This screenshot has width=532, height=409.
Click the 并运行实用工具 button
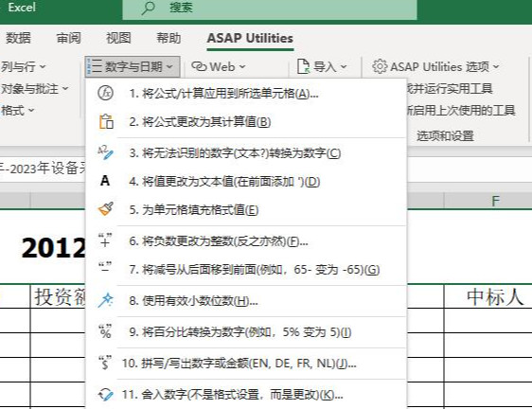[x=450, y=89]
